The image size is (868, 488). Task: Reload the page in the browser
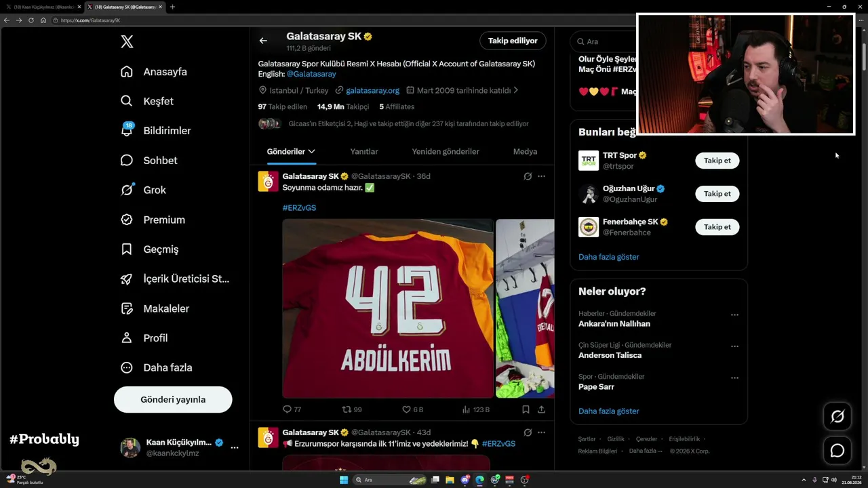tap(31, 20)
